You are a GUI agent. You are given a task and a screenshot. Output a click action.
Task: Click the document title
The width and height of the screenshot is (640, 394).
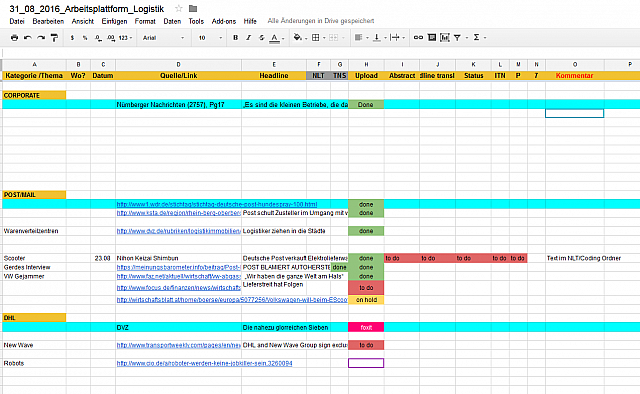click(x=87, y=9)
